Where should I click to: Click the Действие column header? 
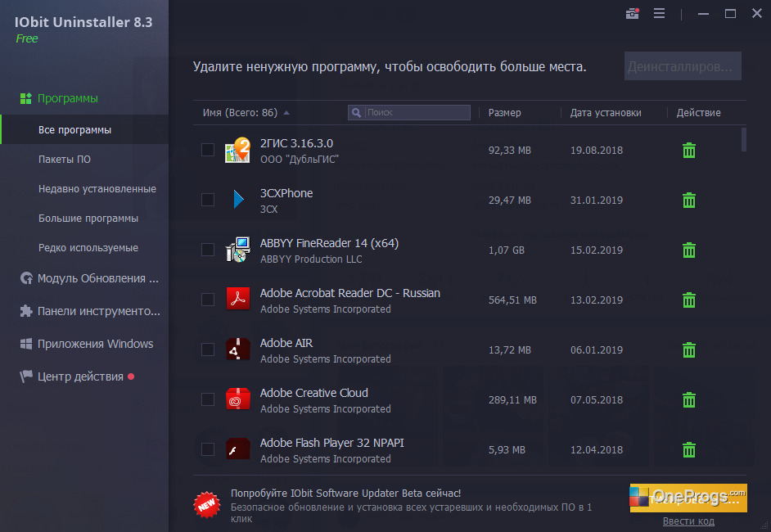pos(698,113)
